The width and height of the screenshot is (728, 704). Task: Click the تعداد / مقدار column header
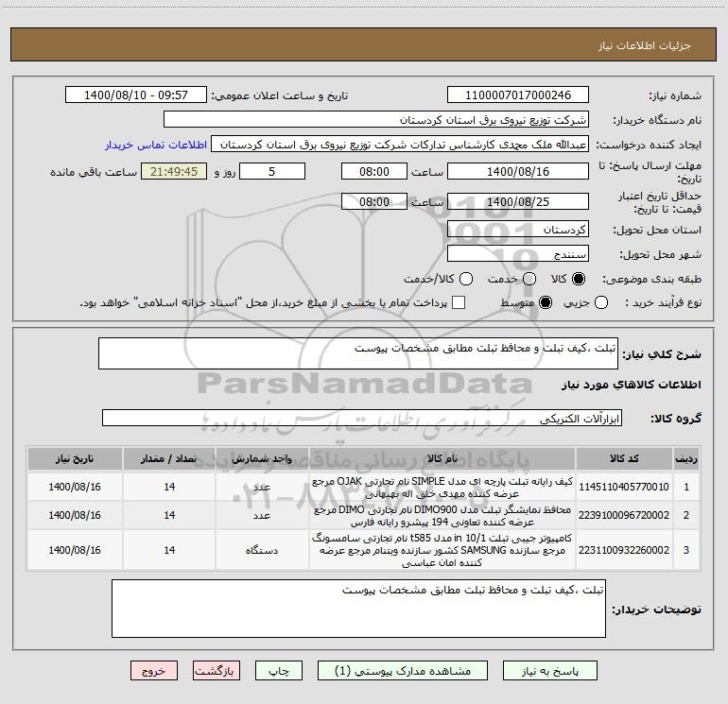[x=169, y=458]
